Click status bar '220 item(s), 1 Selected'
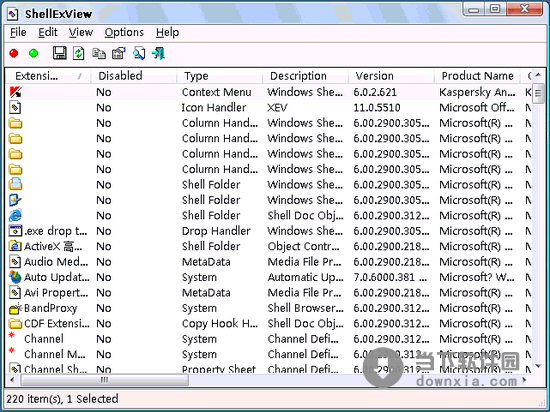Screen dimensions: 550x412 62,399
